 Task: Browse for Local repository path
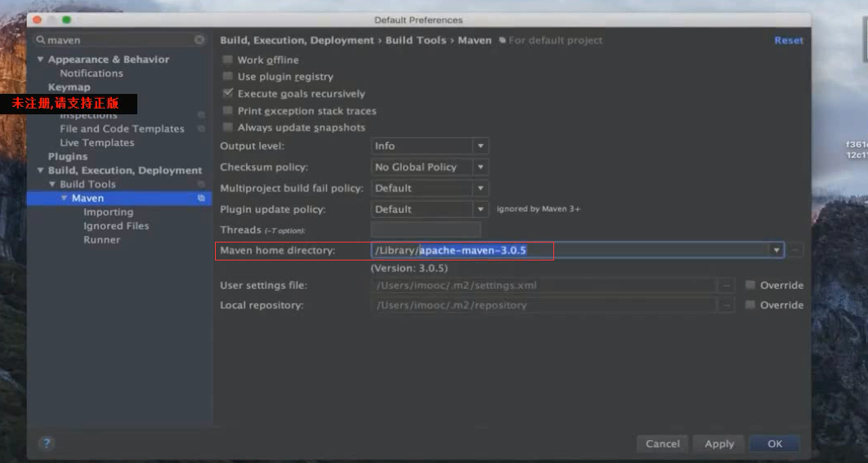pyautogui.click(x=727, y=305)
